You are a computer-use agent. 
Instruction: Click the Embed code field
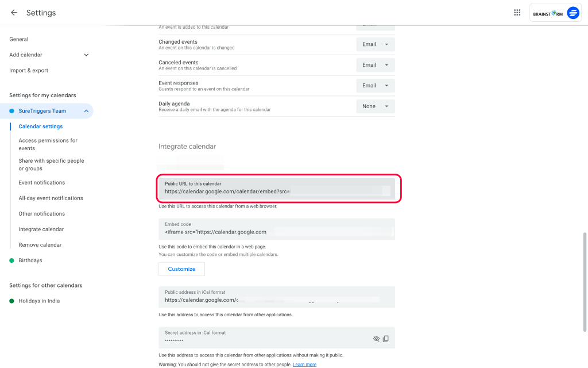coord(270,229)
